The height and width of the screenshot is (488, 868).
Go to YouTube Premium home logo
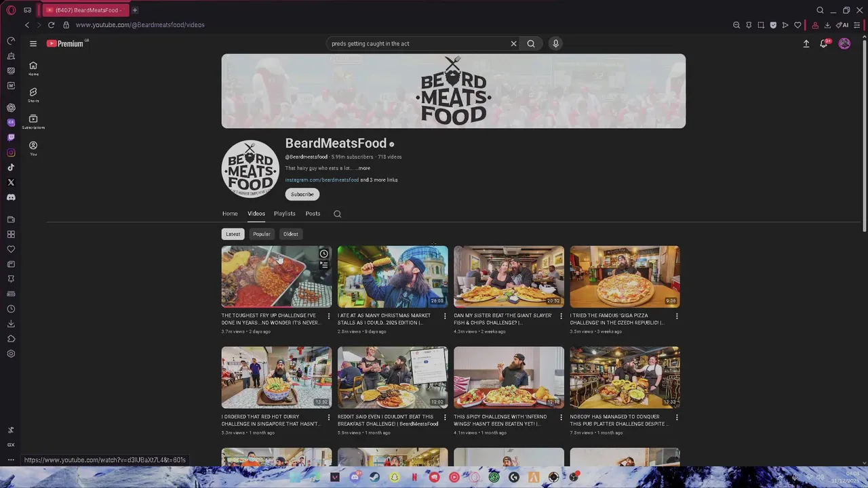[x=65, y=43]
